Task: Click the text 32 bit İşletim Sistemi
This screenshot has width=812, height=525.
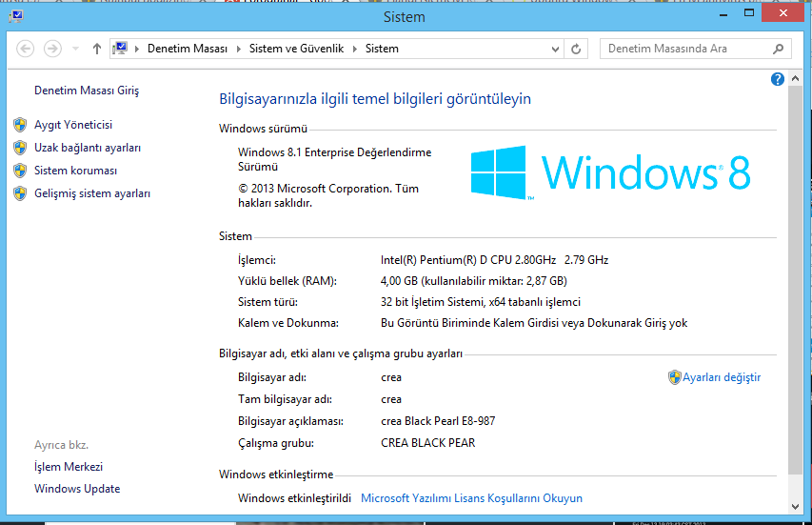Action: coord(432,302)
